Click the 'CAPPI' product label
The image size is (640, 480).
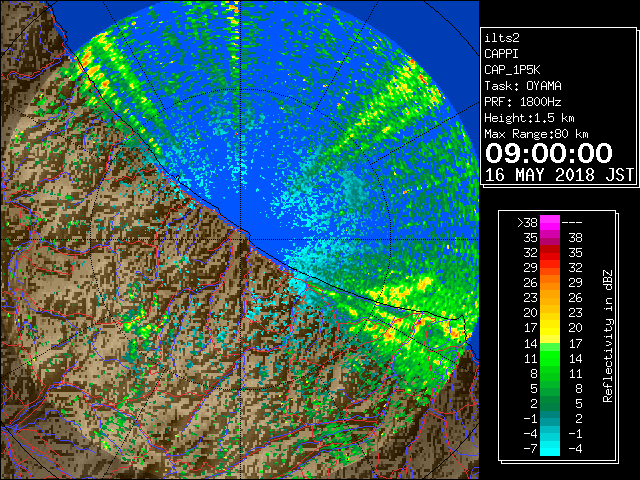coord(501,54)
